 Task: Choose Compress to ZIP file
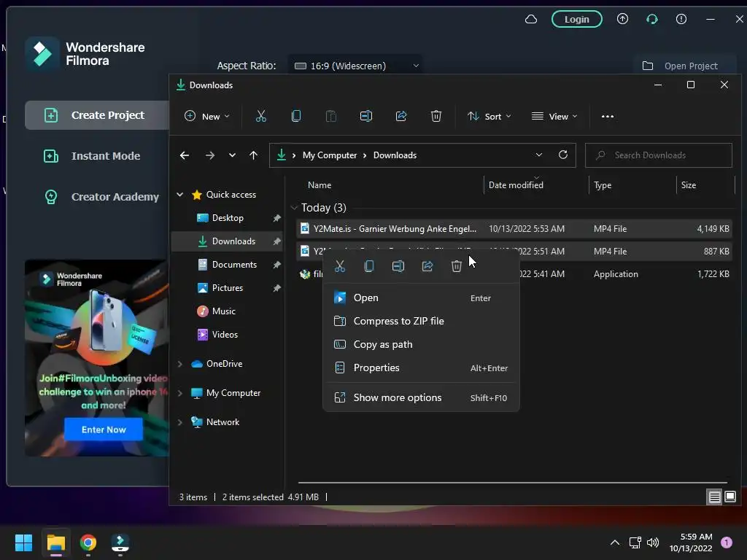pyautogui.click(x=421, y=321)
